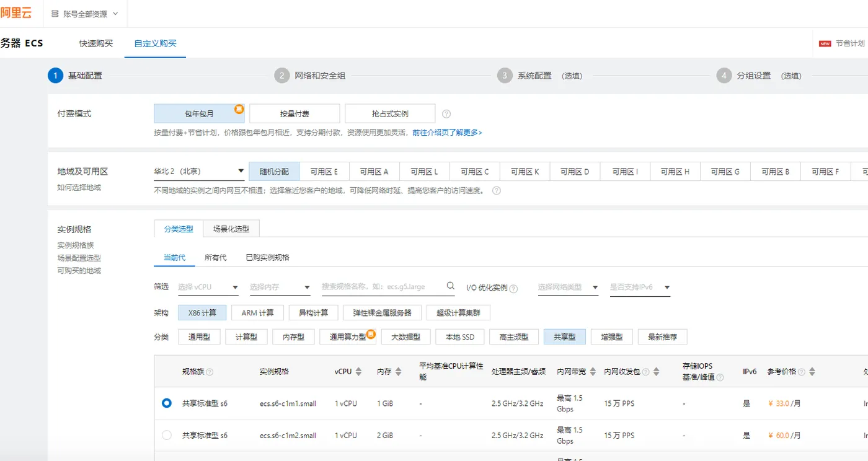Select 弹性裸金属服务器 architecture
This screenshot has height=461, width=868.
(x=382, y=313)
